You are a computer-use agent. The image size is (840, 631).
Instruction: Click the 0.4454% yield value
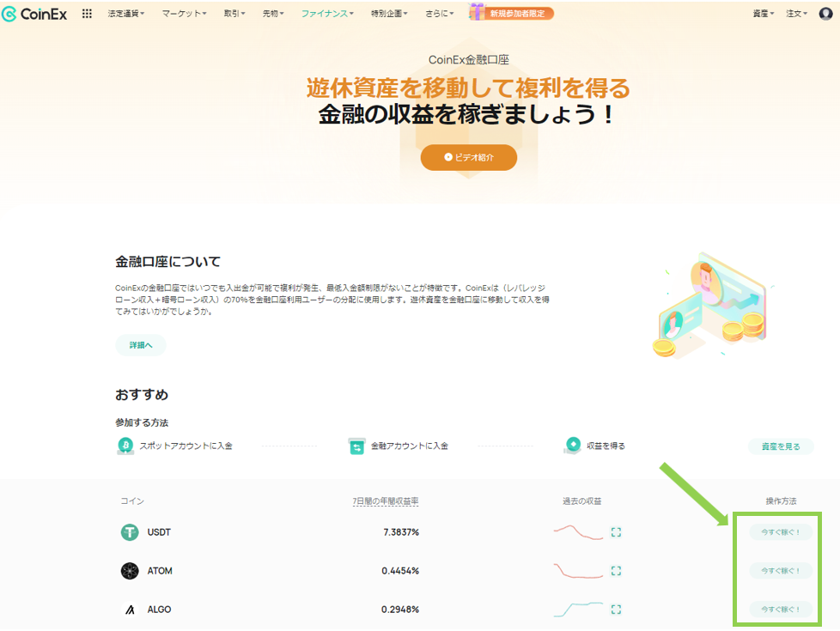(x=400, y=570)
